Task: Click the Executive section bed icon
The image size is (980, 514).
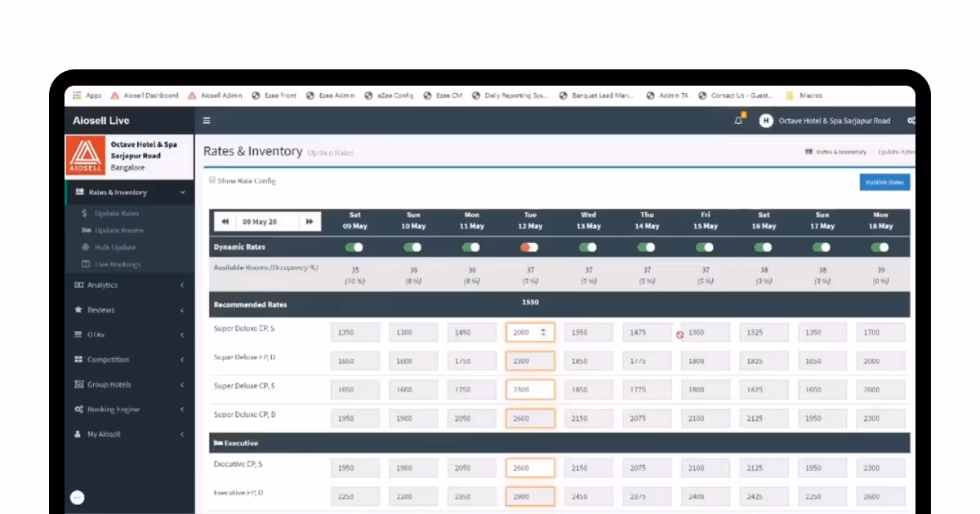Action: tap(217, 443)
